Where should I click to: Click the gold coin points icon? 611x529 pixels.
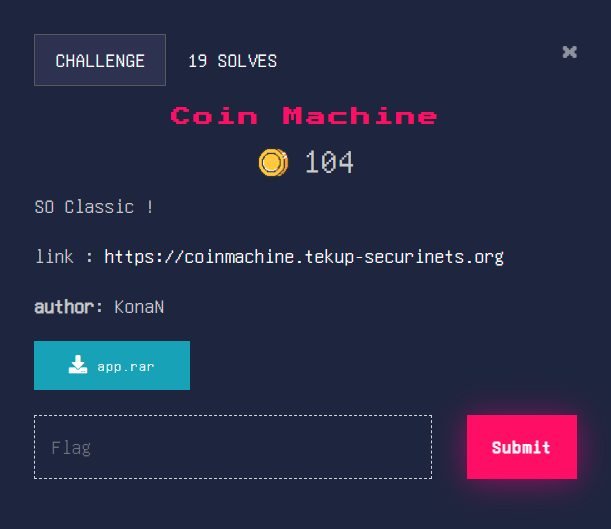click(x=274, y=162)
